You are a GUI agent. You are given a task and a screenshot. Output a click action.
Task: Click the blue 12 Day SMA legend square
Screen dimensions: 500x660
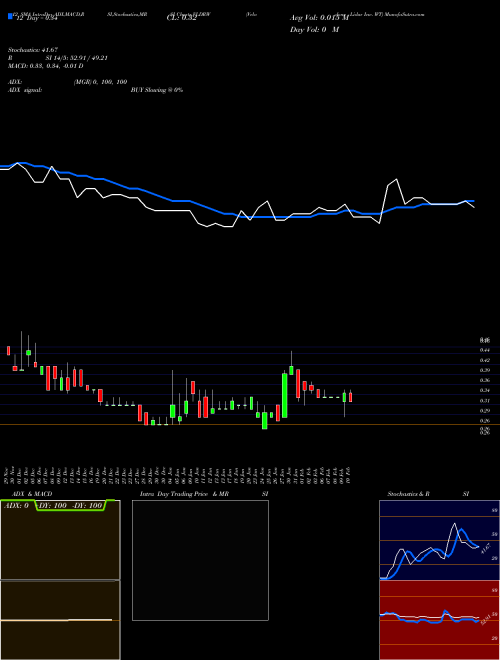tap(10, 17)
